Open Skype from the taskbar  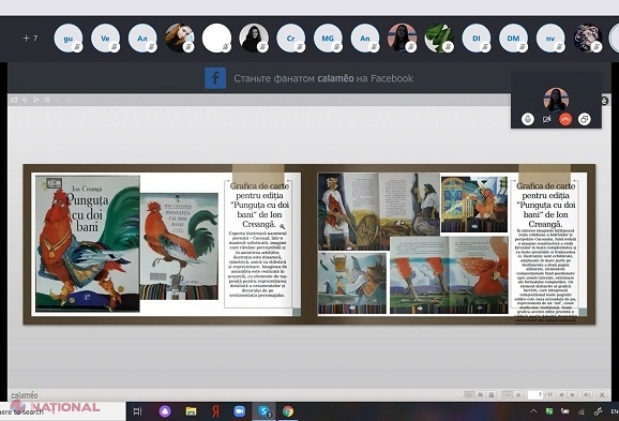(x=264, y=412)
